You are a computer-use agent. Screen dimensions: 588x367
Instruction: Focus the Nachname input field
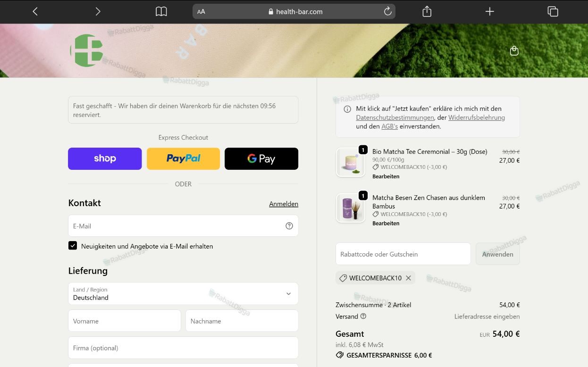(242, 321)
